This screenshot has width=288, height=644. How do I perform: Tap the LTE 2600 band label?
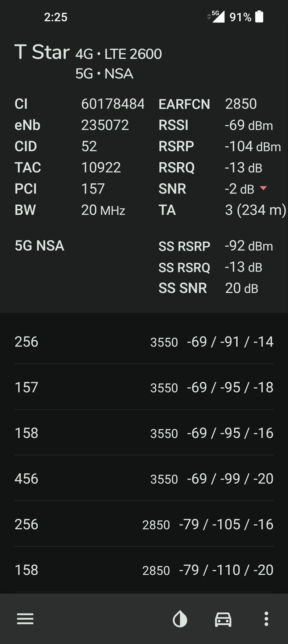point(133,54)
